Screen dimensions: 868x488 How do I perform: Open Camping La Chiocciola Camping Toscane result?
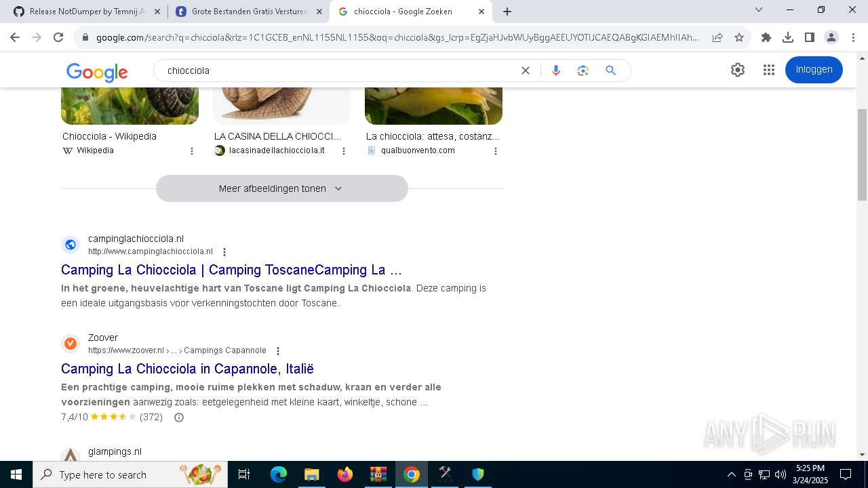[x=231, y=270]
